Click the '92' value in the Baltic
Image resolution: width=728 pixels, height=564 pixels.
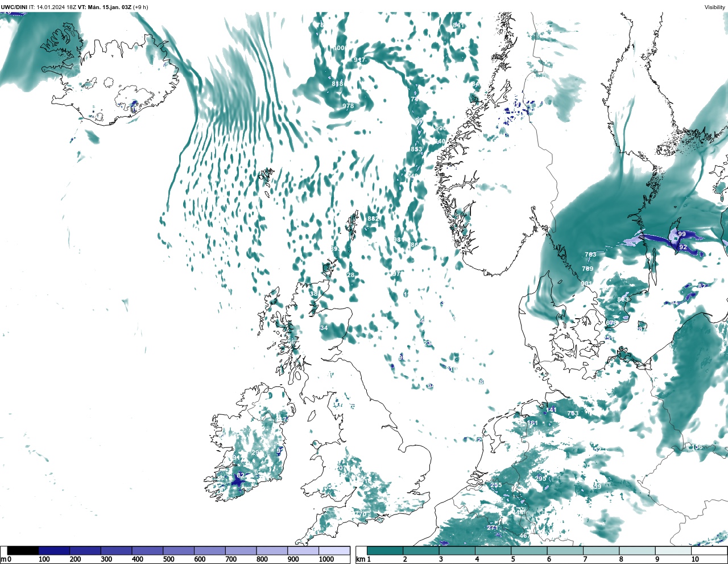click(x=683, y=247)
